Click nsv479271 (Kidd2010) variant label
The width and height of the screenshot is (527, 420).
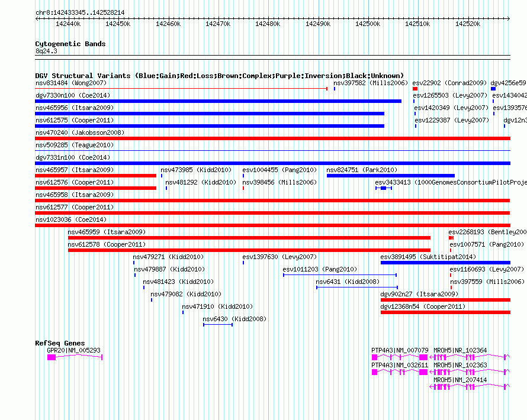(168, 257)
